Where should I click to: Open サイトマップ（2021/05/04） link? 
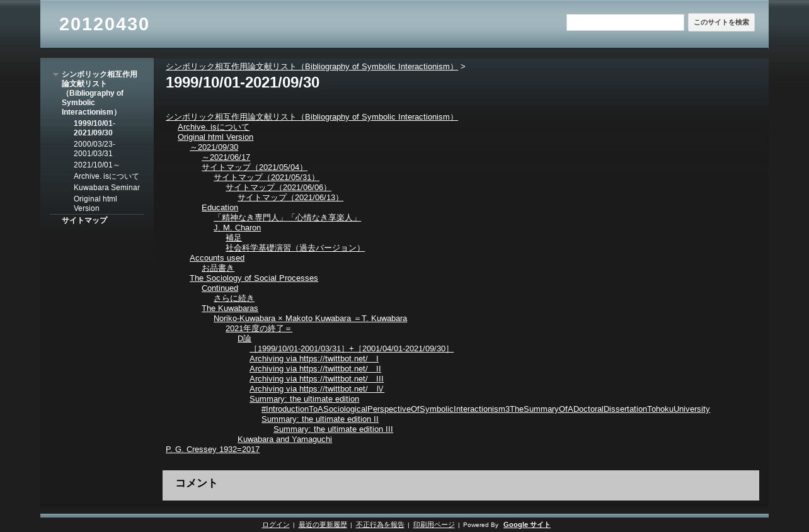255,167
